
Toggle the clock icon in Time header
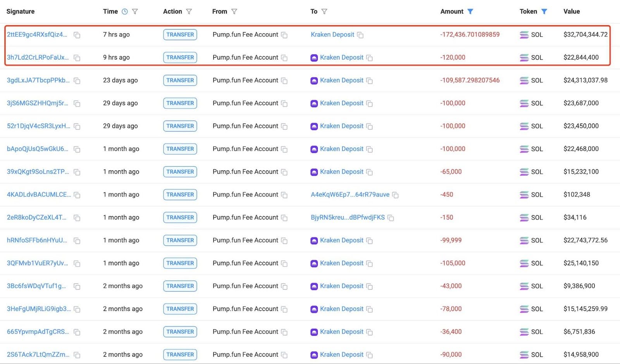(125, 12)
